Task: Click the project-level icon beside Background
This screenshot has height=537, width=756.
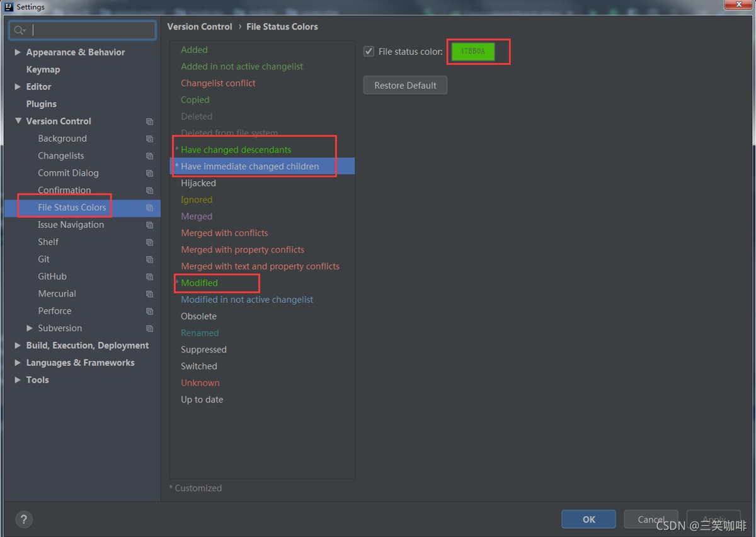Action: [149, 138]
